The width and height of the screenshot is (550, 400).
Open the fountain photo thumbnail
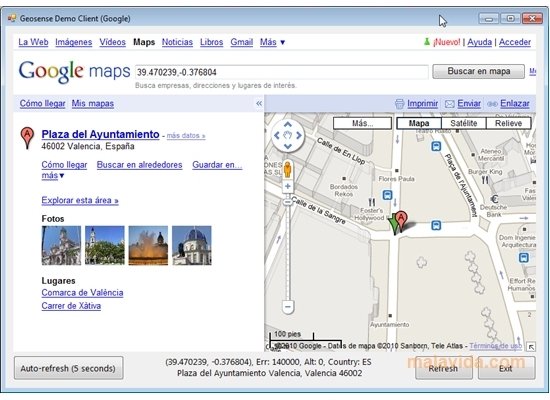pyautogui.click(x=148, y=245)
